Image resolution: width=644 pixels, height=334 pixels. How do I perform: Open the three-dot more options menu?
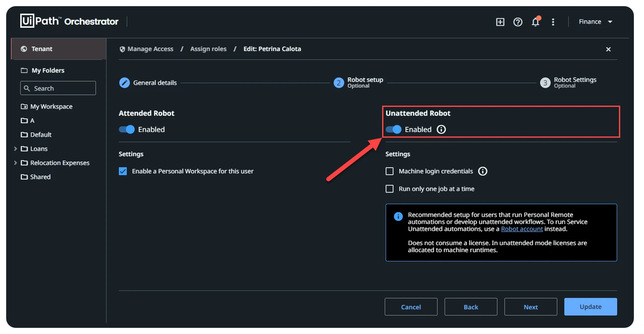(x=553, y=22)
